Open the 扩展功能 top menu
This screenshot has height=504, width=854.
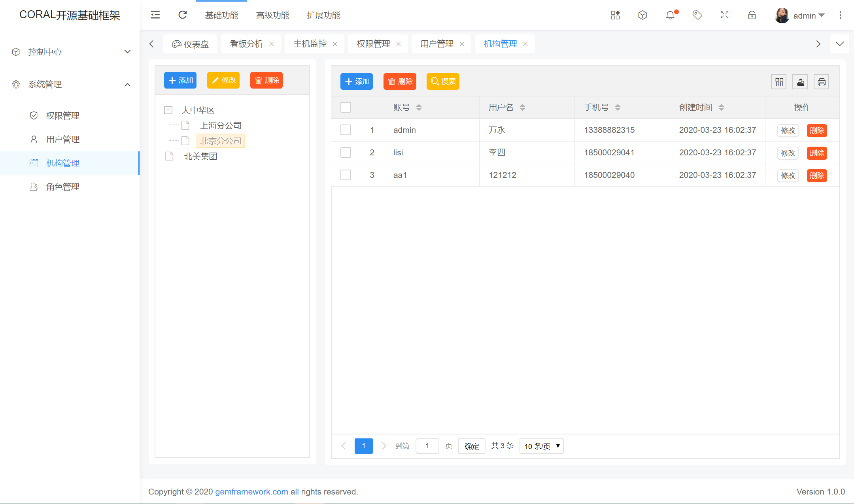pos(323,15)
